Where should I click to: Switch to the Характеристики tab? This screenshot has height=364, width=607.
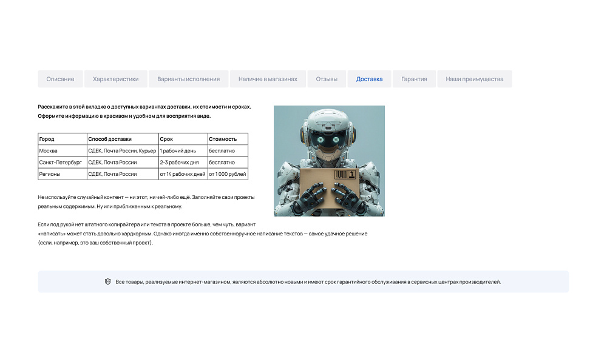point(116,79)
